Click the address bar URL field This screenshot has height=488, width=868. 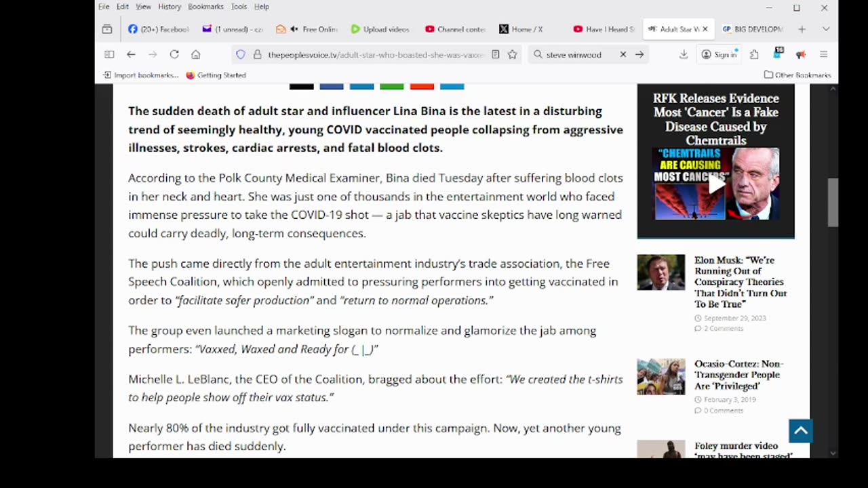pyautogui.click(x=376, y=54)
